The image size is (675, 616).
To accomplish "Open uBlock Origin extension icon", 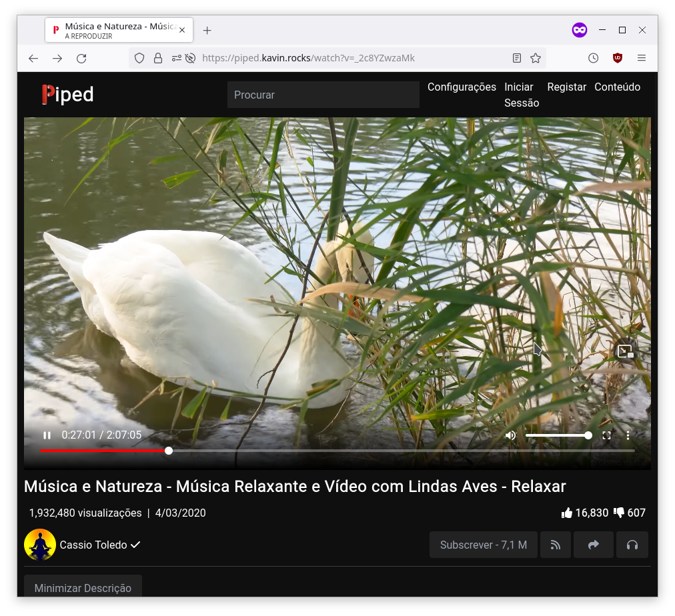I will pyautogui.click(x=618, y=58).
